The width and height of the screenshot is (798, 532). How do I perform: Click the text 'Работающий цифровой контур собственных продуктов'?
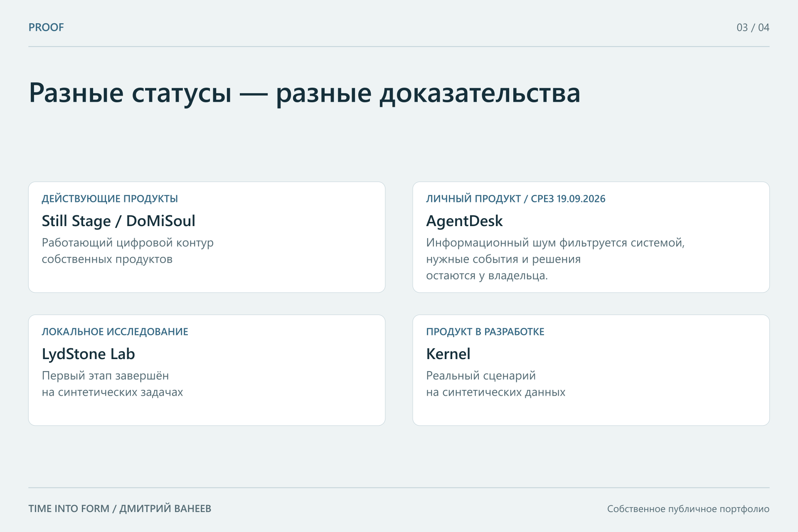128,251
